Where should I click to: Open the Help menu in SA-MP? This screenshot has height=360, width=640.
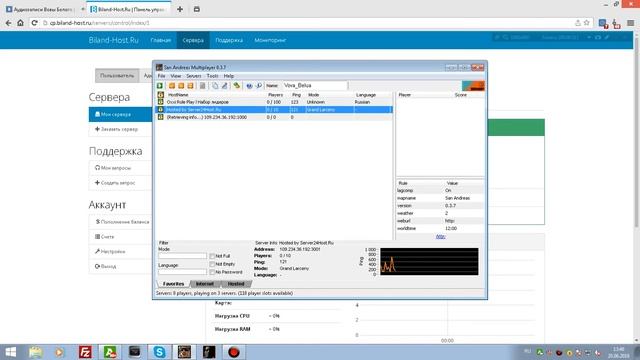pyautogui.click(x=229, y=76)
